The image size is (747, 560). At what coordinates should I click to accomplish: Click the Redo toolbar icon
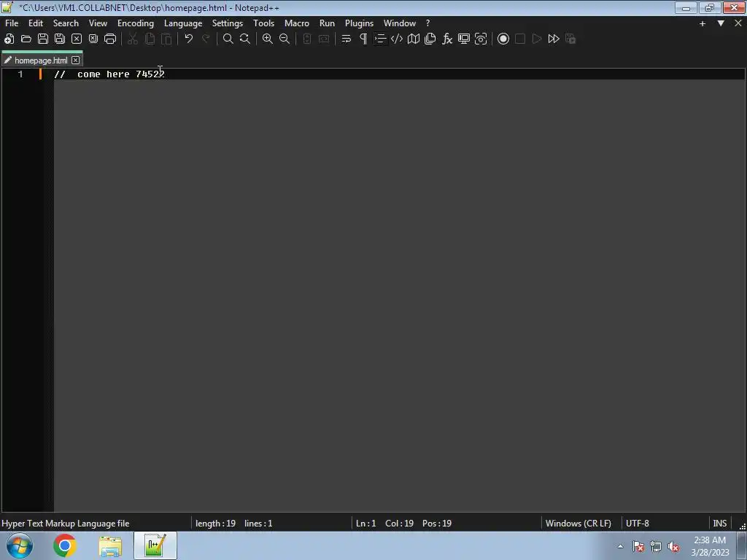coord(206,39)
